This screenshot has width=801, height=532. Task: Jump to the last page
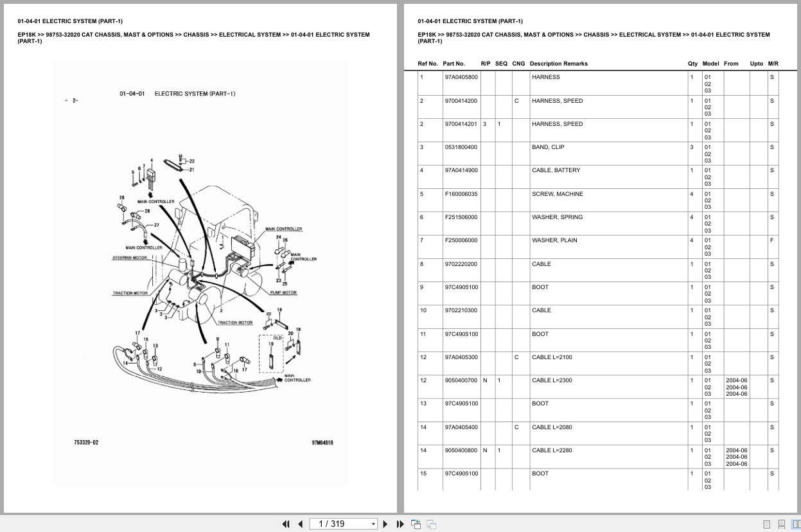tap(399, 524)
